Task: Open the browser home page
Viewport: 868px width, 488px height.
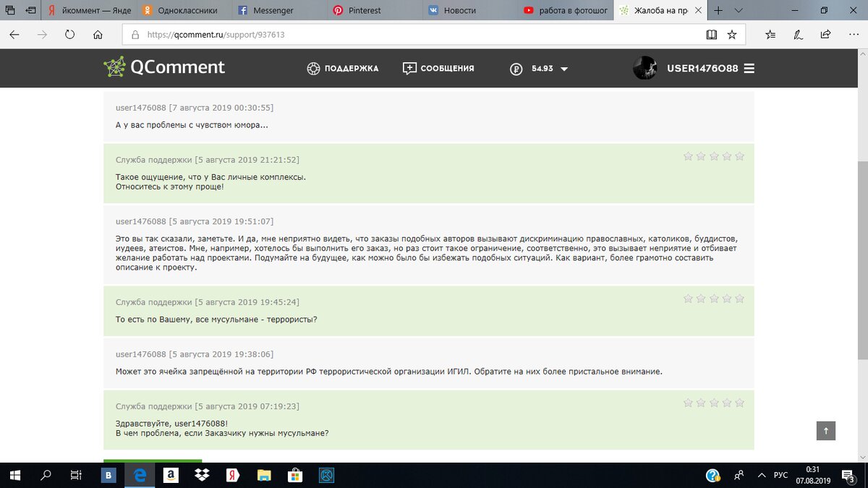Action: coord(98,34)
